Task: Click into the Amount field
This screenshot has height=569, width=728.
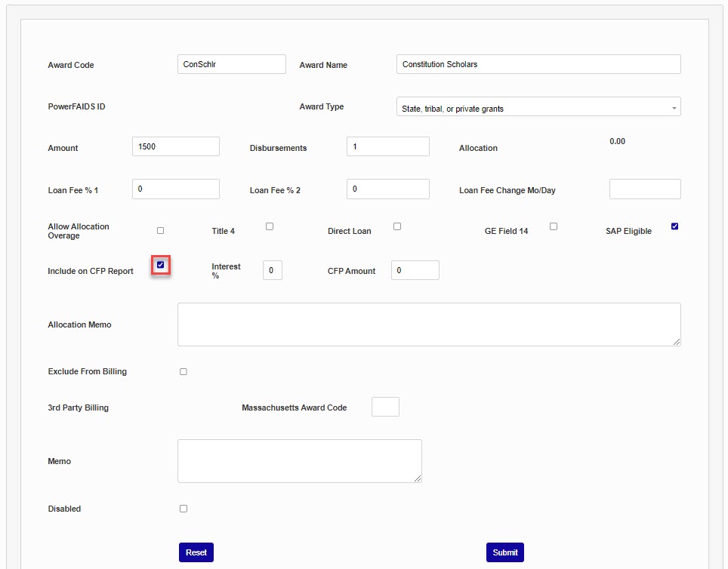Action: point(175,146)
